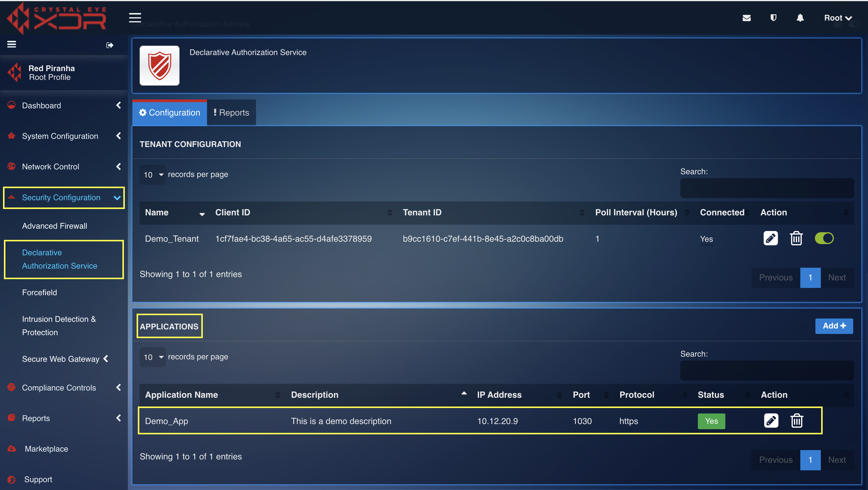Click page 1 in tenant pagination
This screenshot has width=868, height=490.
pyautogui.click(x=810, y=278)
